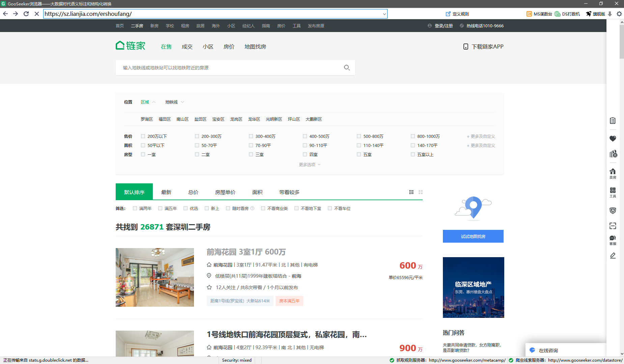Screen dimensions: 624x364
Task: Enable the 满五年 filter checkbox
Action: [x=160, y=208]
